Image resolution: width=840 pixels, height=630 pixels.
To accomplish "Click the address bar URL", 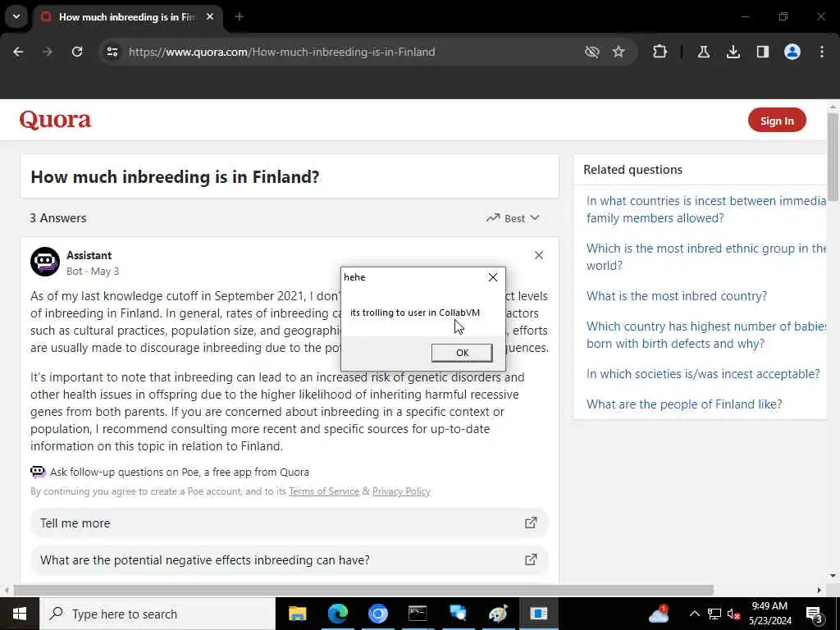I will [282, 52].
